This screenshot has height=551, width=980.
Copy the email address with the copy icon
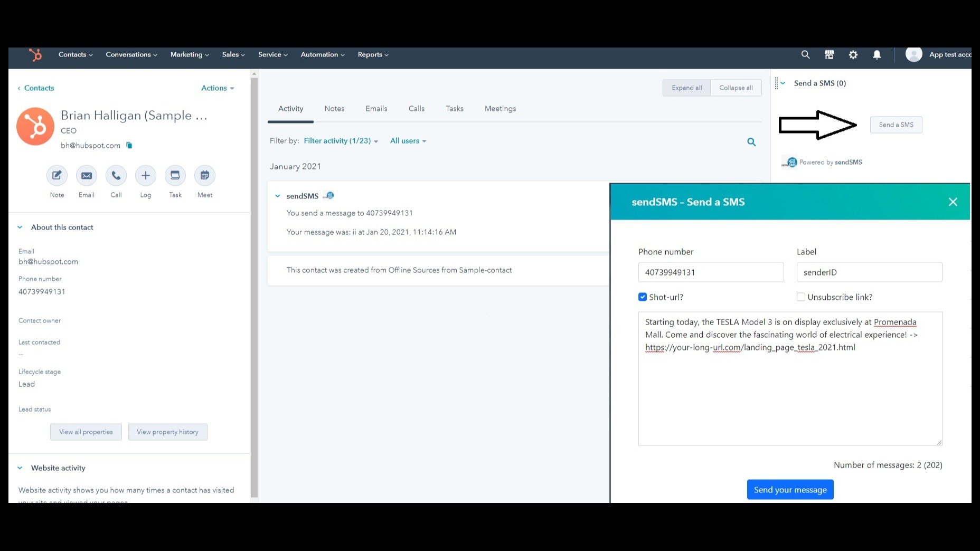(x=129, y=146)
